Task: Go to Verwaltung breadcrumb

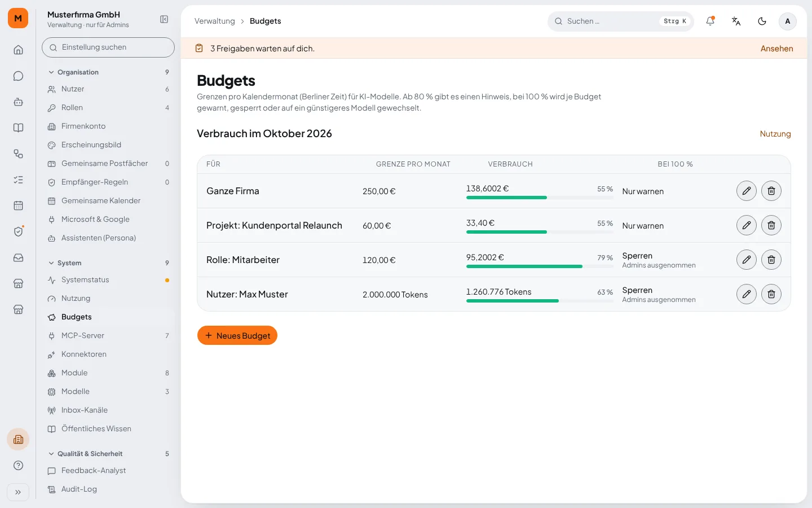Action: (x=215, y=21)
